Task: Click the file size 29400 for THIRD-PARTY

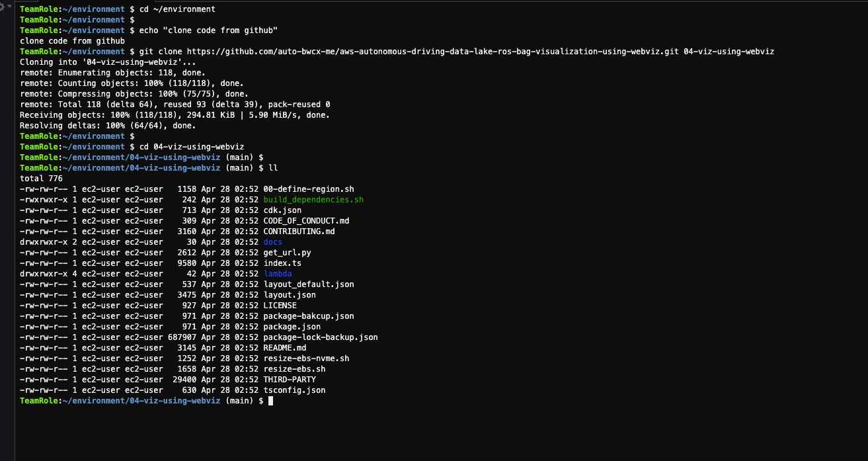Action: [x=184, y=380]
